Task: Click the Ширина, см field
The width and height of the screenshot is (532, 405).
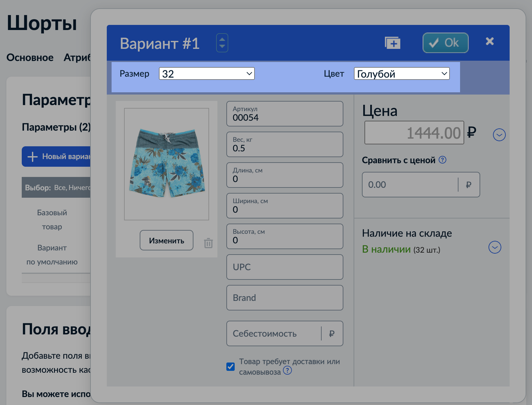Action: (x=285, y=206)
